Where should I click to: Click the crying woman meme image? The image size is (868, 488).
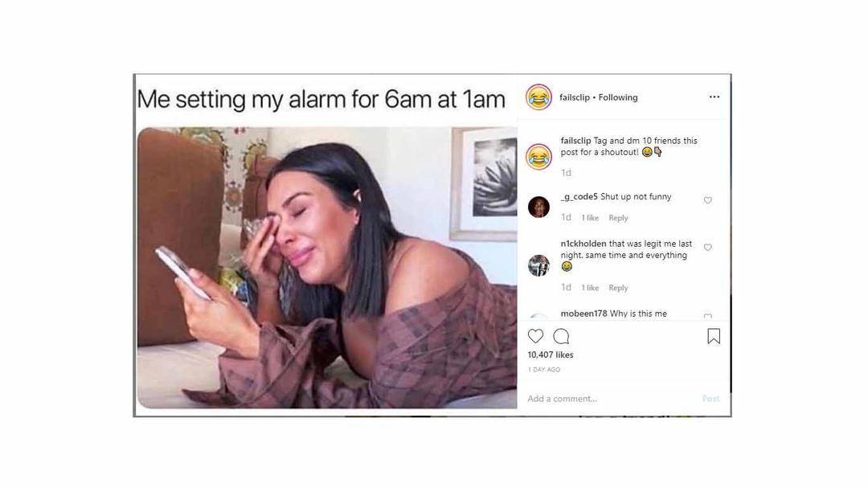[327, 268]
